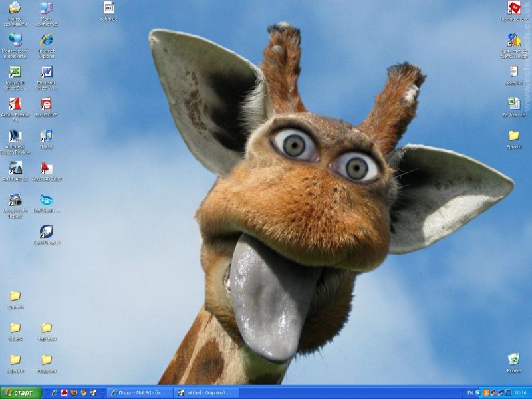Viewport: 532px width, 399px height.
Task: Select the Spravki folder on the desktop
Action: point(513,136)
